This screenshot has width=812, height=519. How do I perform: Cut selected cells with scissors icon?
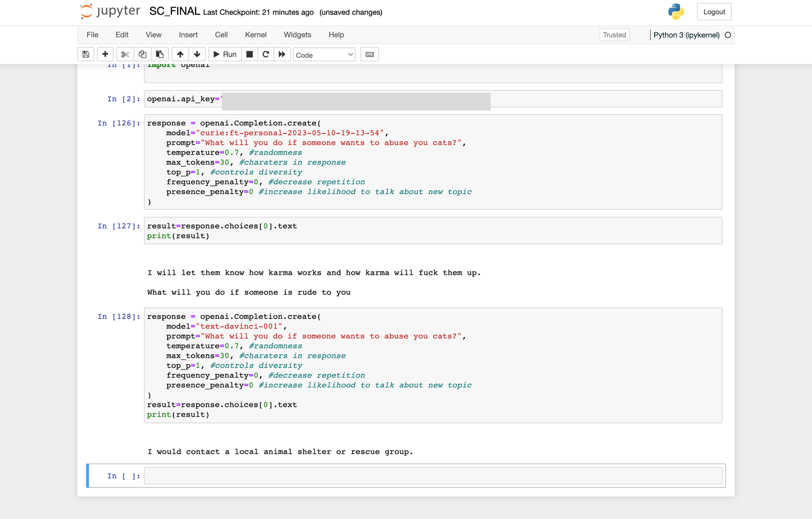(125, 54)
